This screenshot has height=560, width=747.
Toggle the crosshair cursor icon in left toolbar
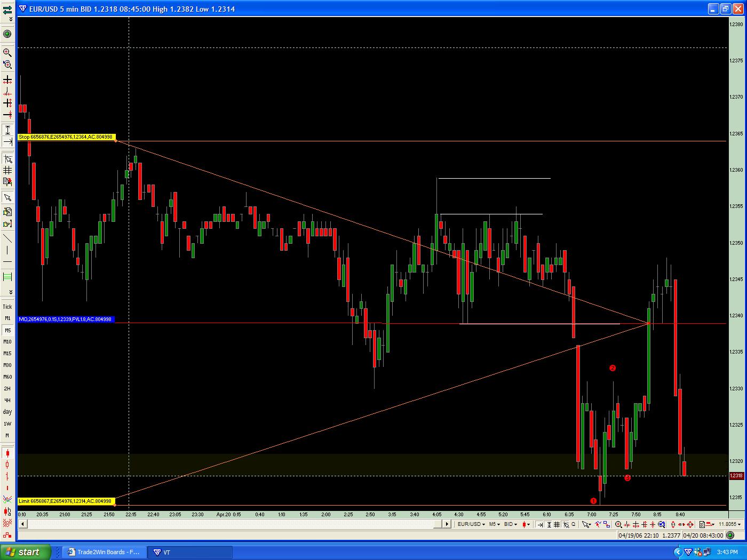click(7, 159)
